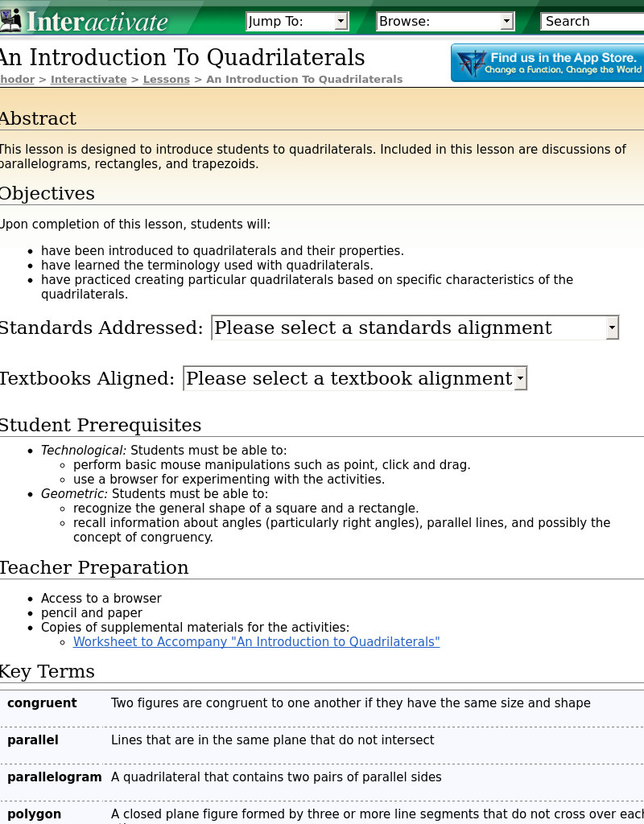Open the Browse dropdown
This screenshot has height=824, width=644.
(x=445, y=22)
